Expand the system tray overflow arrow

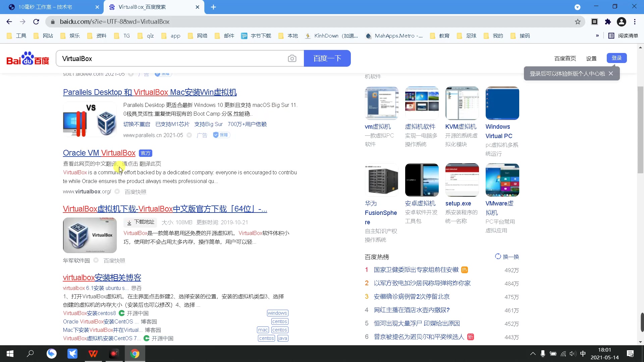click(x=533, y=353)
